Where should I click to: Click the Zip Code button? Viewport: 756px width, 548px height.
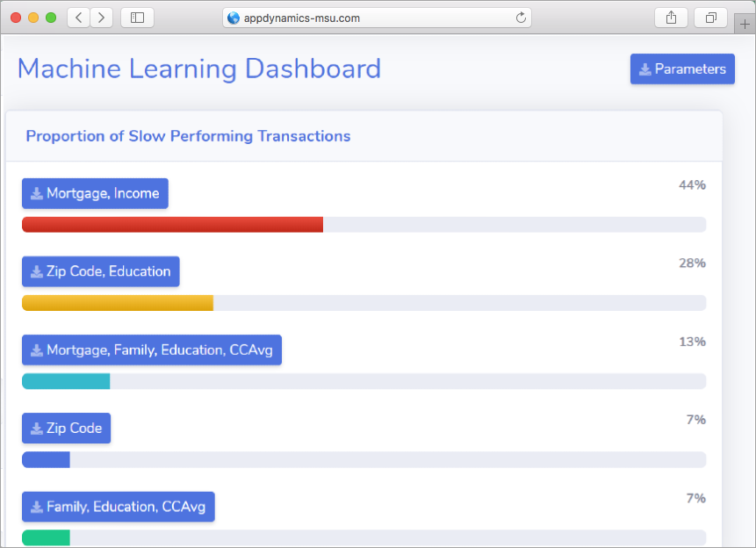[x=66, y=429]
